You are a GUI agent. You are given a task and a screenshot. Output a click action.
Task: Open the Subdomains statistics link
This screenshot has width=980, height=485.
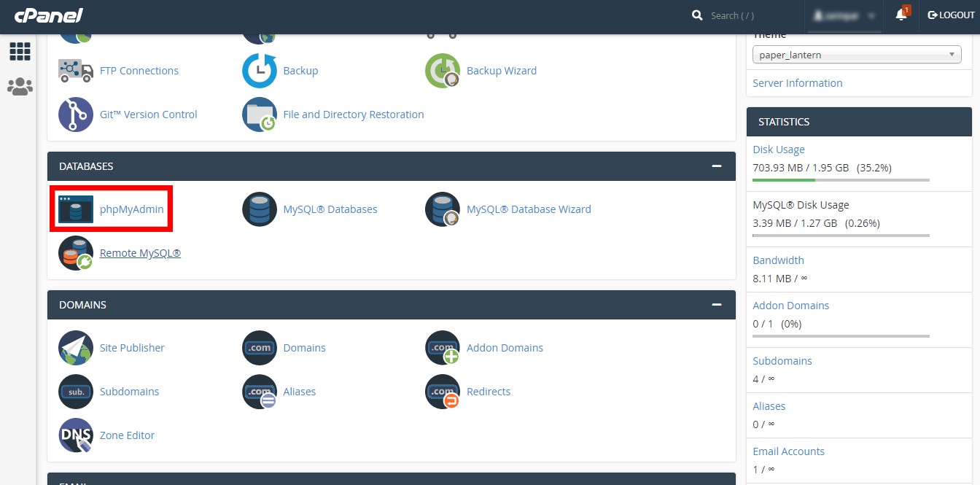782,361
